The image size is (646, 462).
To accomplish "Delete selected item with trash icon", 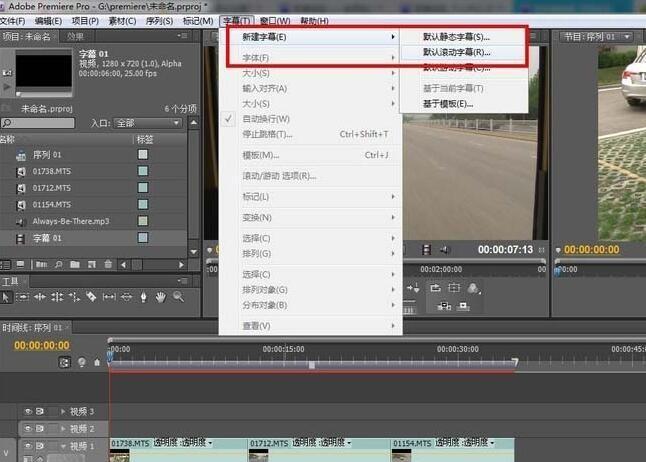I will [108, 265].
